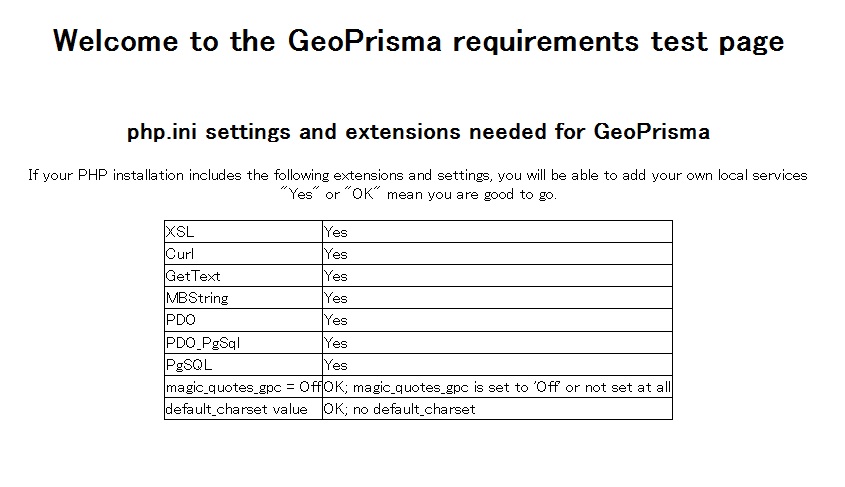This screenshot has width=845, height=487.
Task: Click the Yes value in the PDO_PgSql row
Action: pos(336,343)
